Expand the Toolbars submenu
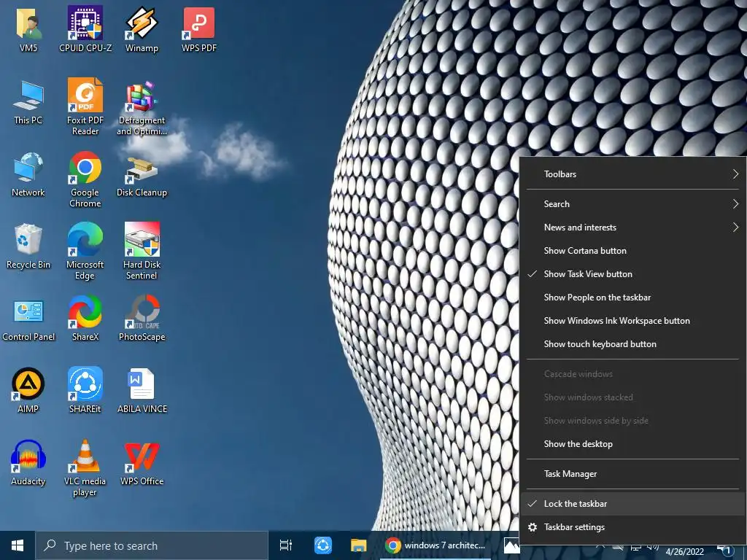The image size is (747, 560). pos(632,174)
